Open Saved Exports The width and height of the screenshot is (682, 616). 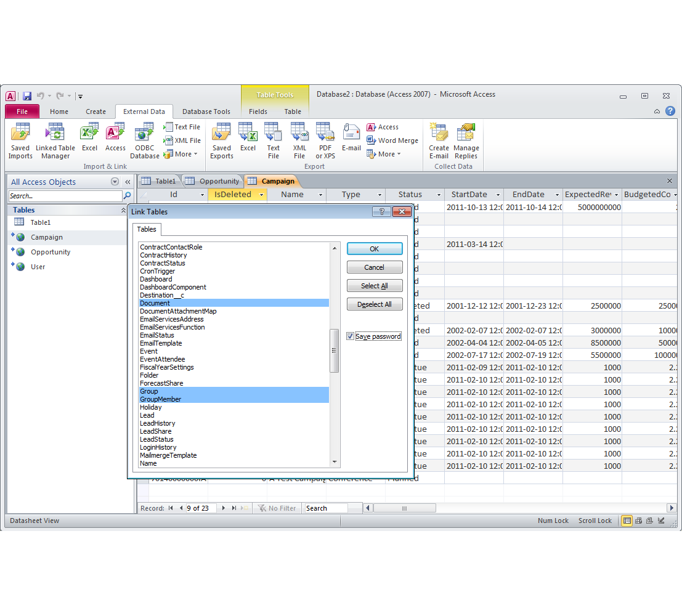click(222, 141)
